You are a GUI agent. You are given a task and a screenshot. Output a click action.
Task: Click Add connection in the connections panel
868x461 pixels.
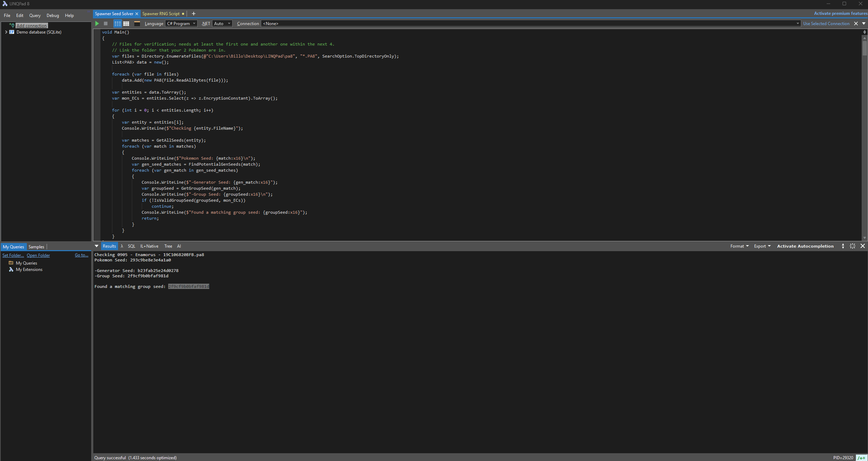click(31, 26)
